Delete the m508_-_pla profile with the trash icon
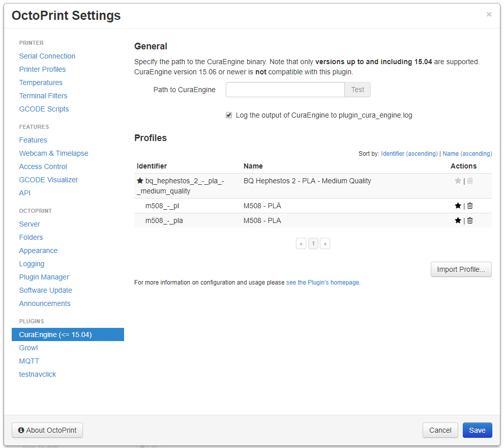This screenshot has height=448, width=504. 469,220
